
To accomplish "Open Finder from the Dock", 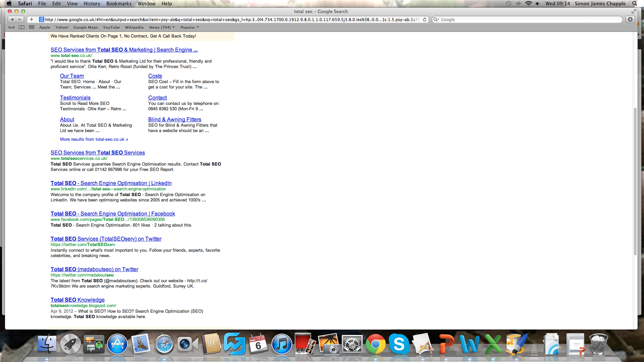I will [47, 344].
